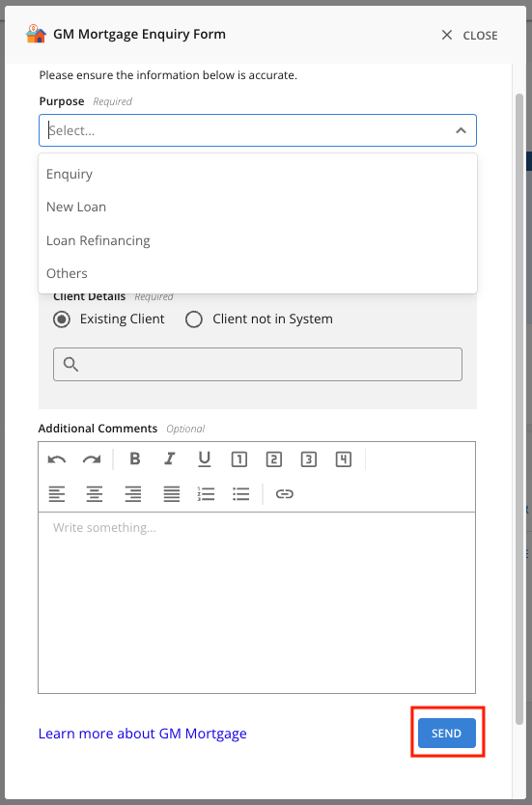Center align the text

(94, 494)
